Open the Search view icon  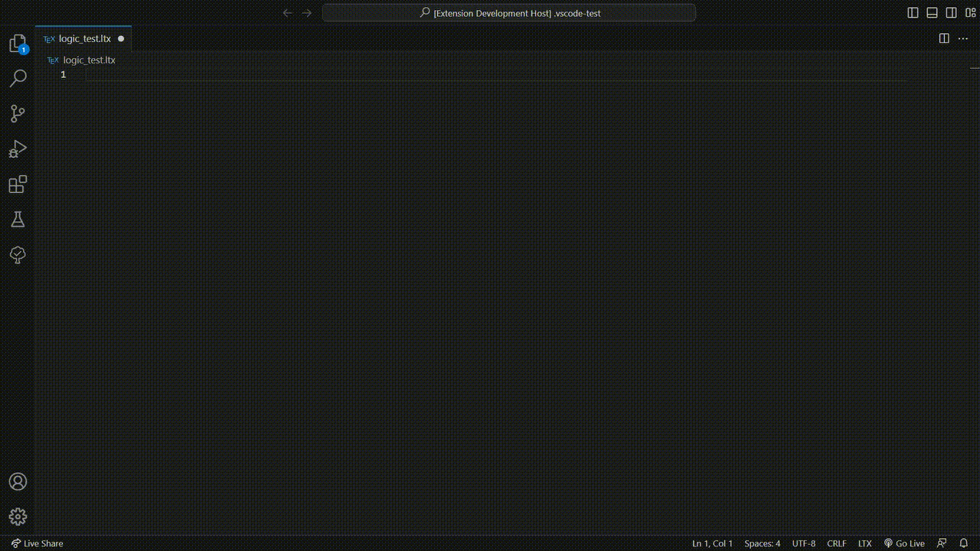[18, 78]
